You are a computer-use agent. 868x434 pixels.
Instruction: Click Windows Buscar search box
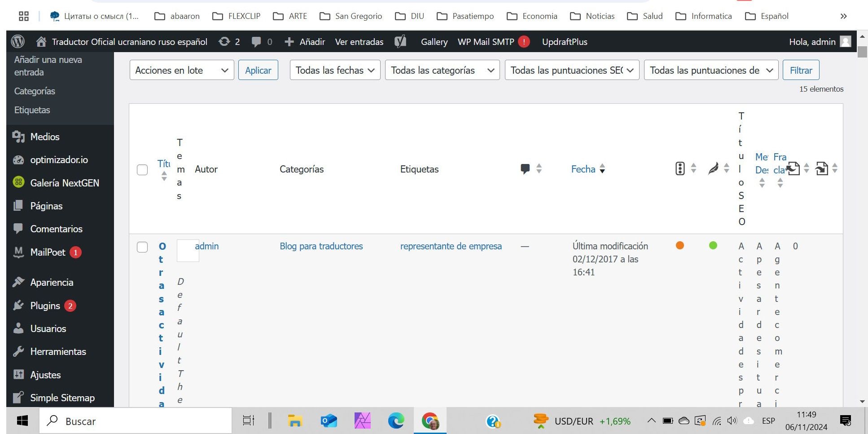tap(136, 421)
